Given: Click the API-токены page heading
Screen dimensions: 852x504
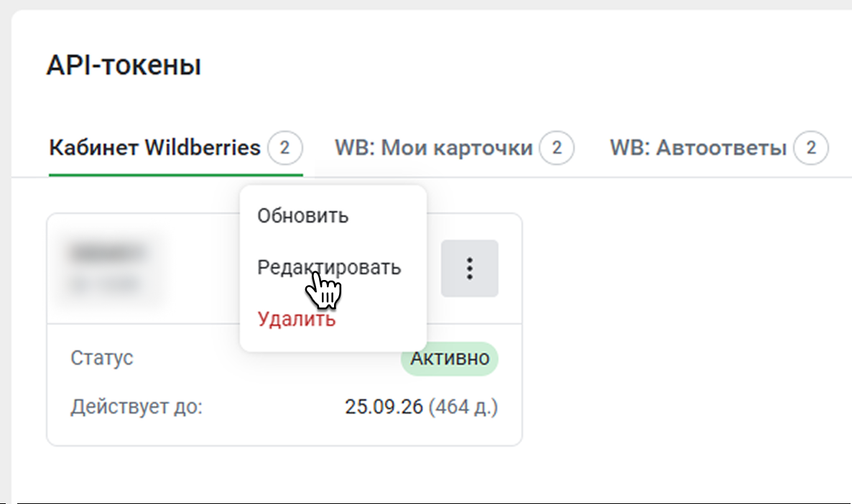Looking at the screenshot, I should click(x=124, y=66).
